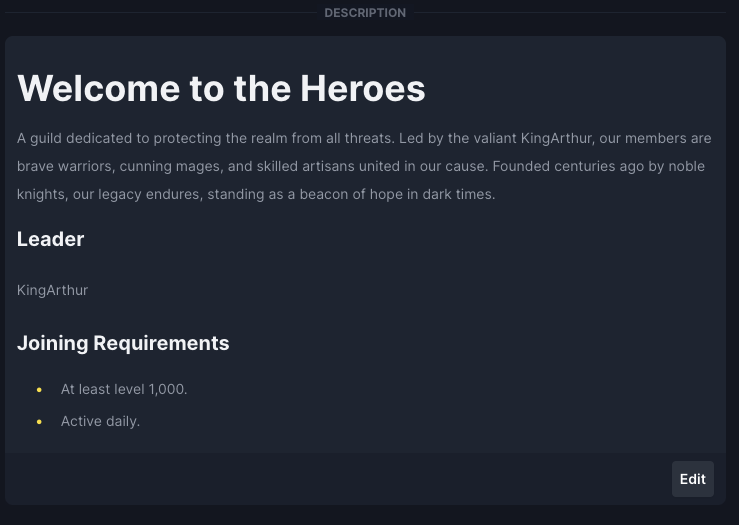Click the DESCRIPTION section label
The width and height of the screenshot is (739, 525).
point(365,13)
